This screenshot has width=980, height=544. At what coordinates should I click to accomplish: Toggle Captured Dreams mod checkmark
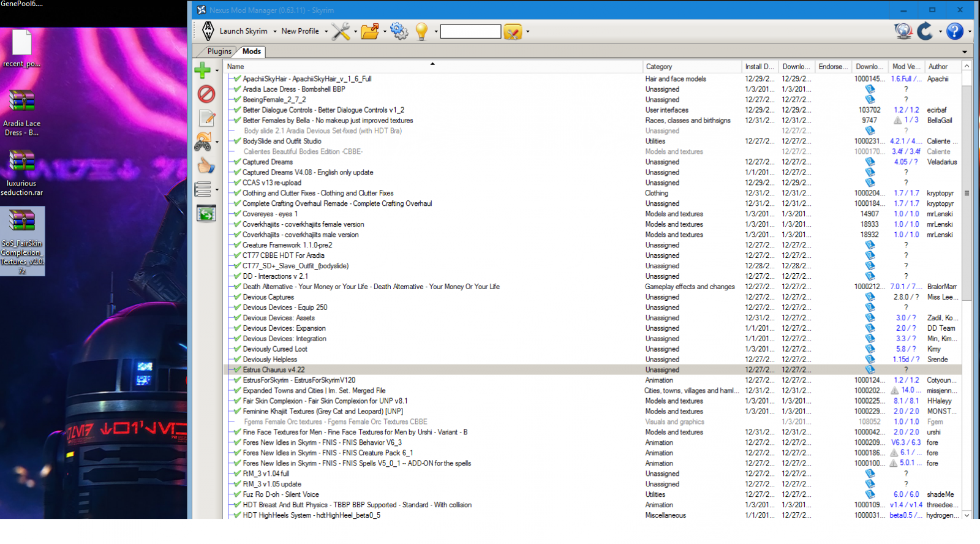236,162
